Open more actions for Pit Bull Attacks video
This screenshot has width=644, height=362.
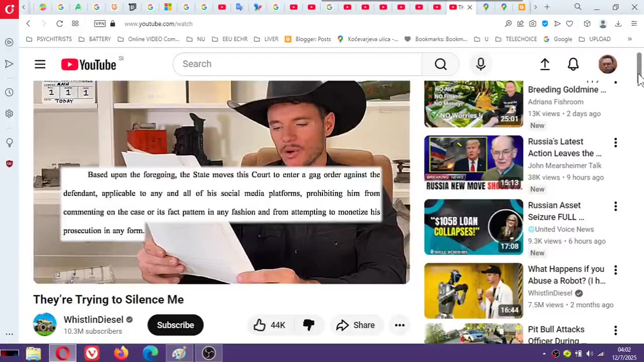point(615,331)
